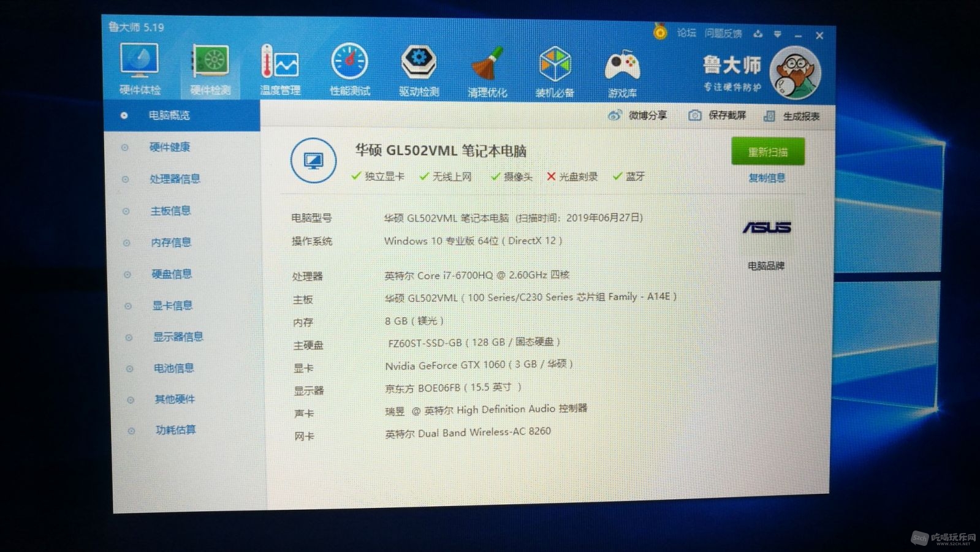Select 显卡信息 in sidebar
The width and height of the screenshot is (980, 552).
click(173, 305)
